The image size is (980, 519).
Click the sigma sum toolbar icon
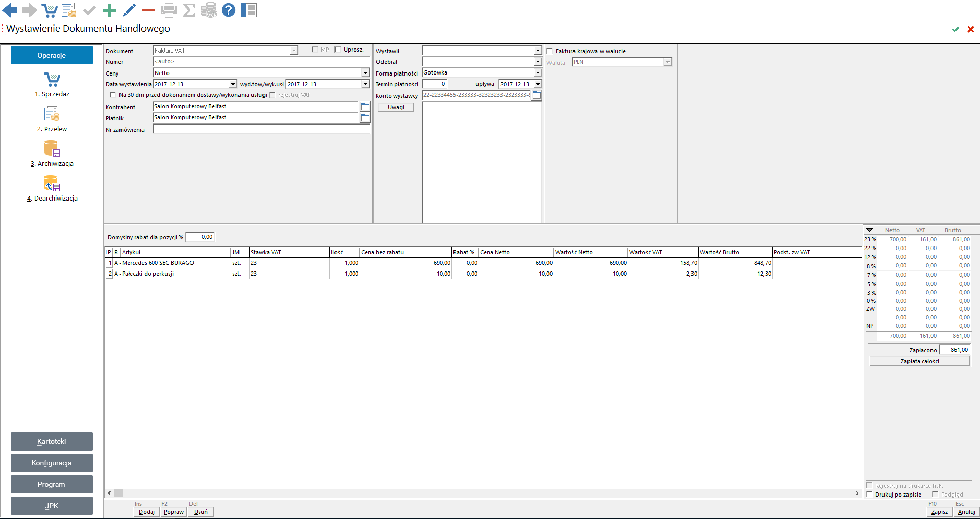coord(189,10)
